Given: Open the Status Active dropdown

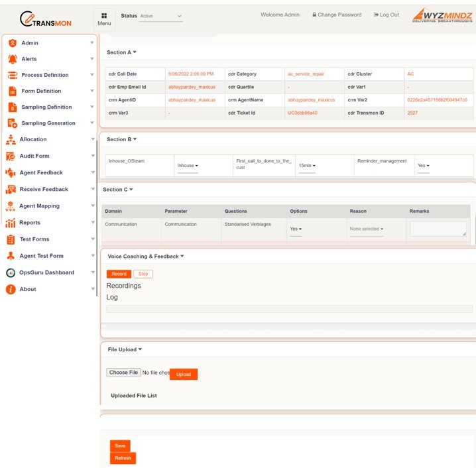Looking at the screenshot, I should [x=160, y=16].
